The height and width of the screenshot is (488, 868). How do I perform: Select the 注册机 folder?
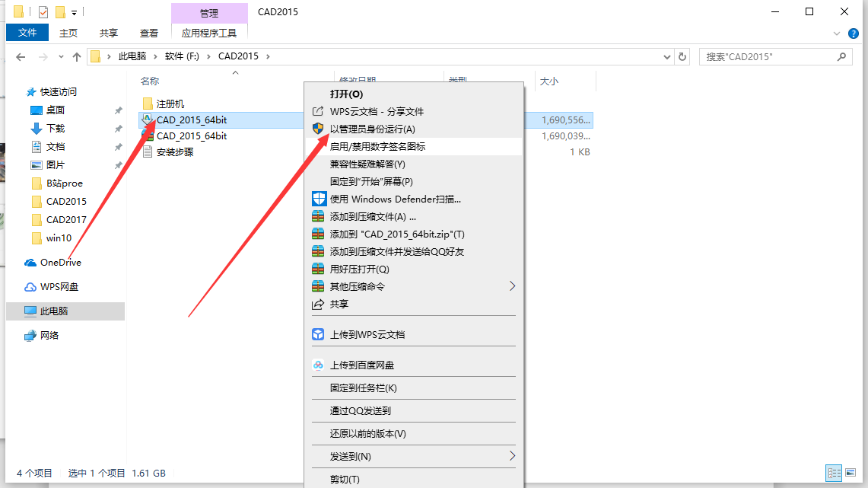coord(164,104)
